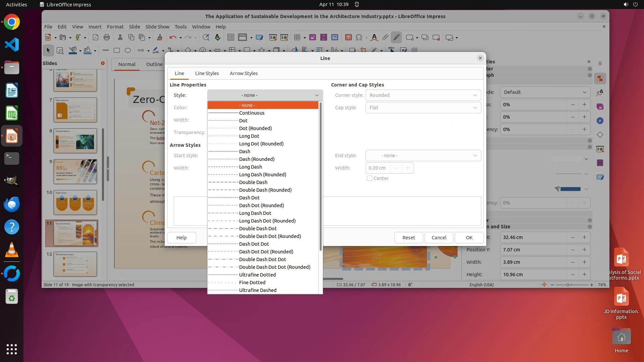The height and width of the screenshot is (362, 644).
Task: Switch to the Arrow Styles tab
Action: tap(244, 73)
